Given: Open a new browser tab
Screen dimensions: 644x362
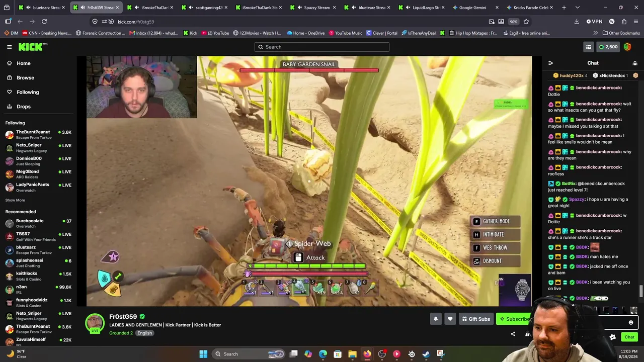Looking at the screenshot, I should point(564,8).
